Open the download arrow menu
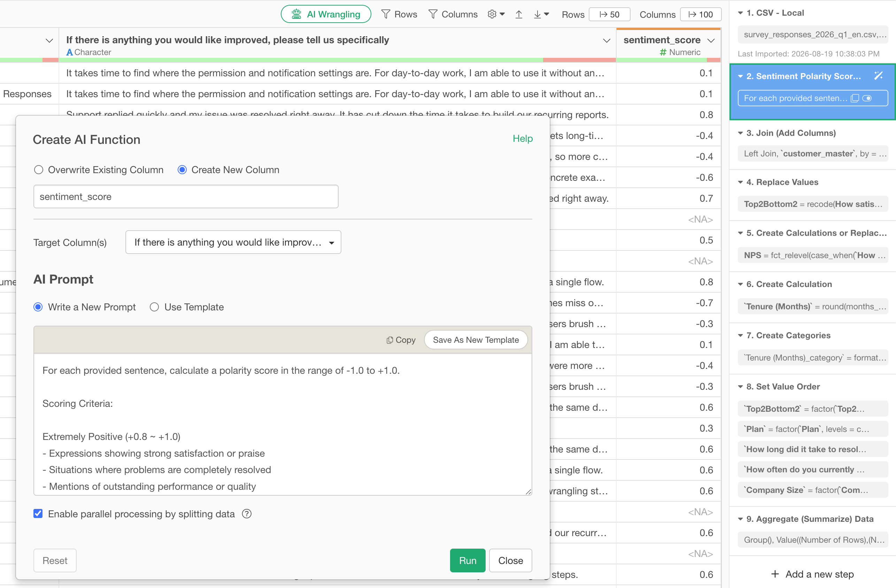 541,14
